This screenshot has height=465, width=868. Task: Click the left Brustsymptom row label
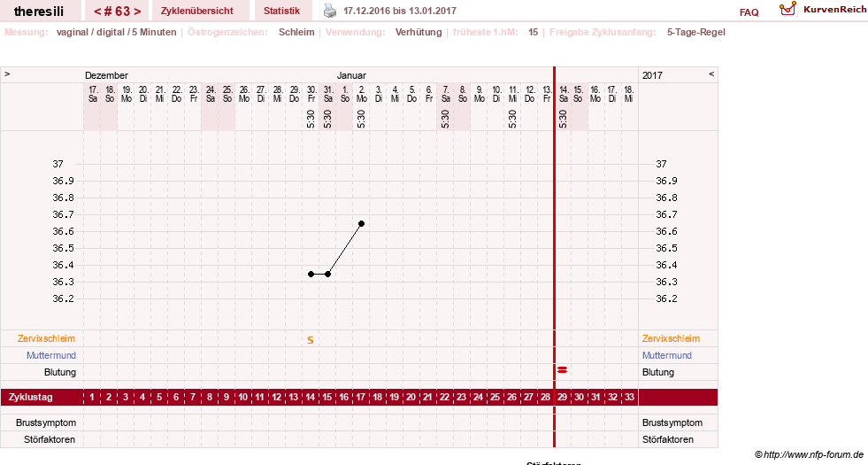point(46,422)
